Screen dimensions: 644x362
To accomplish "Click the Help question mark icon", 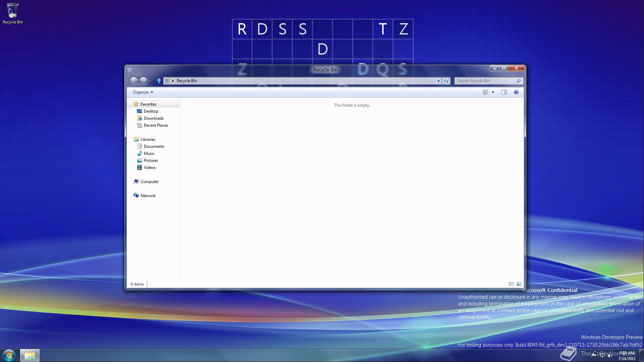I will pyautogui.click(x=516, y=92).
